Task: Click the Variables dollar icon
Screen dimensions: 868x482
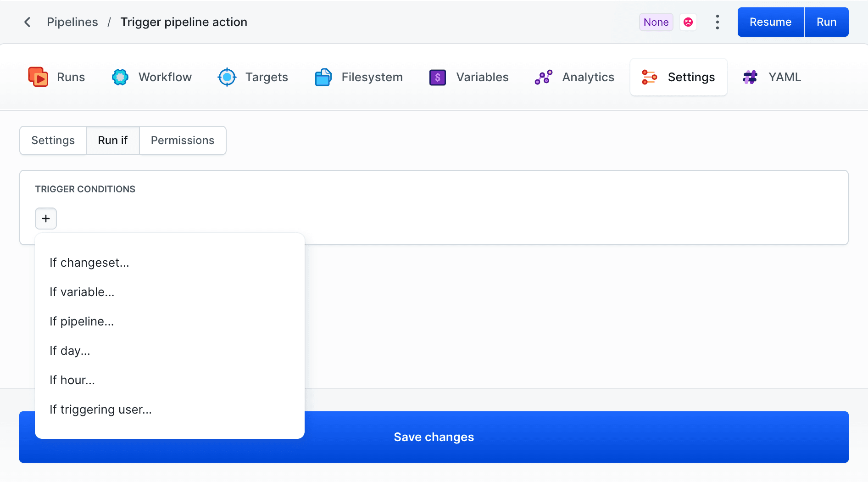Action: 437,77
